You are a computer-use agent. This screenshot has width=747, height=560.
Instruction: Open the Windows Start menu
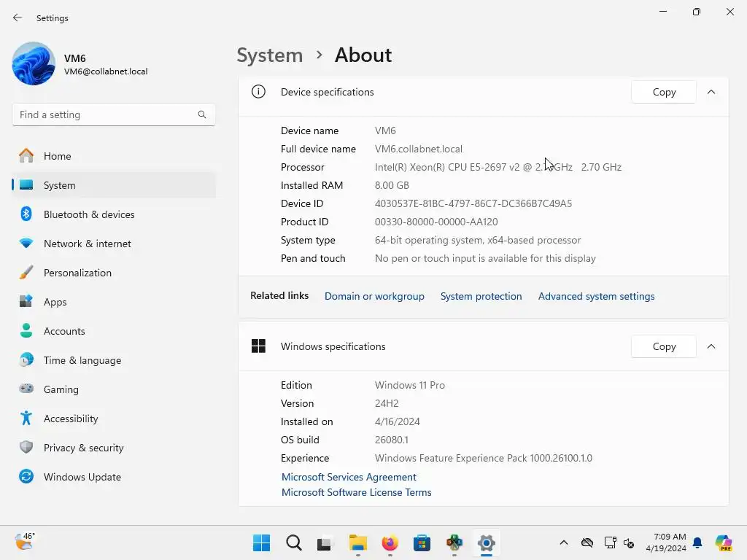pos(262,542)
